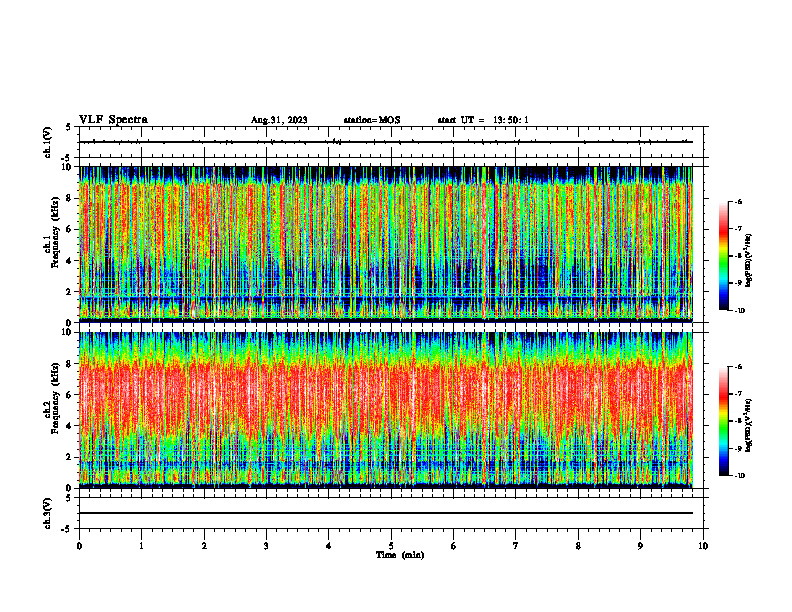This screenshot has width=792, height=612.
Task: Click time axis tick label '4'
Action: 329,546
